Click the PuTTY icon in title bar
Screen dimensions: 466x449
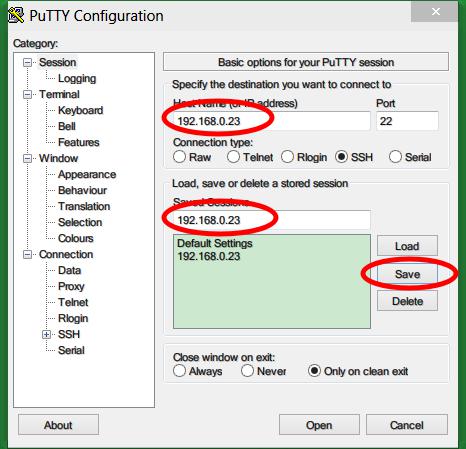16,15
